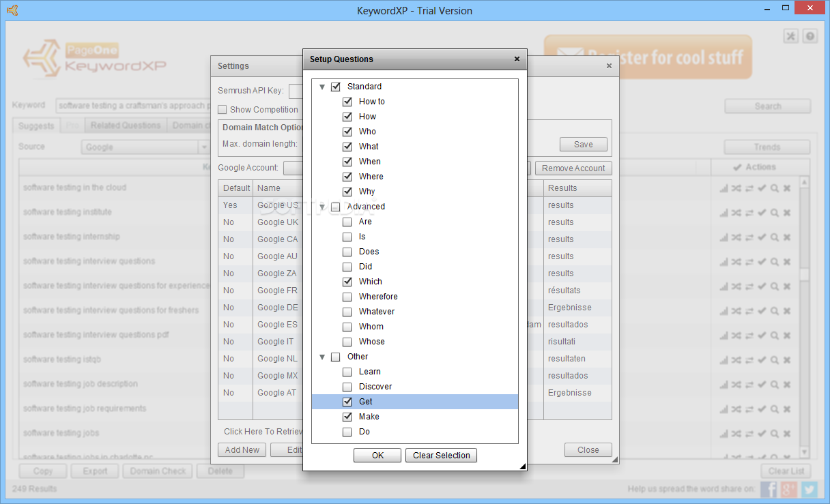Screen dimensions: 830x504
Task: Select 'Google FR' row in Settings table
Action: pyautogui.click(x=415, y=291)
